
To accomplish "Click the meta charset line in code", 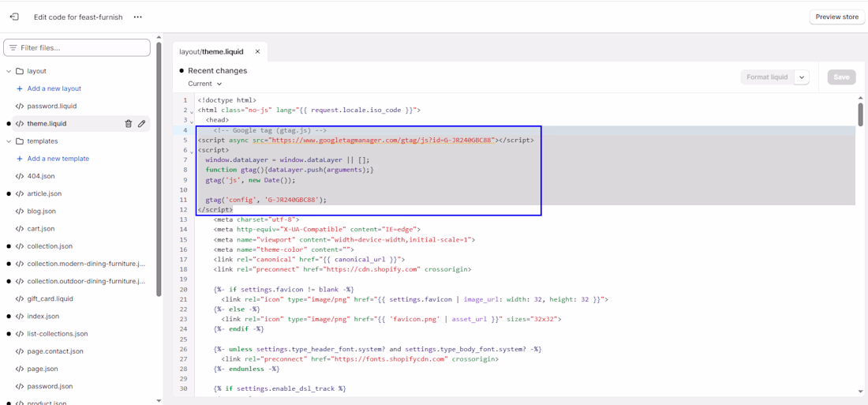I will point(256,220).
